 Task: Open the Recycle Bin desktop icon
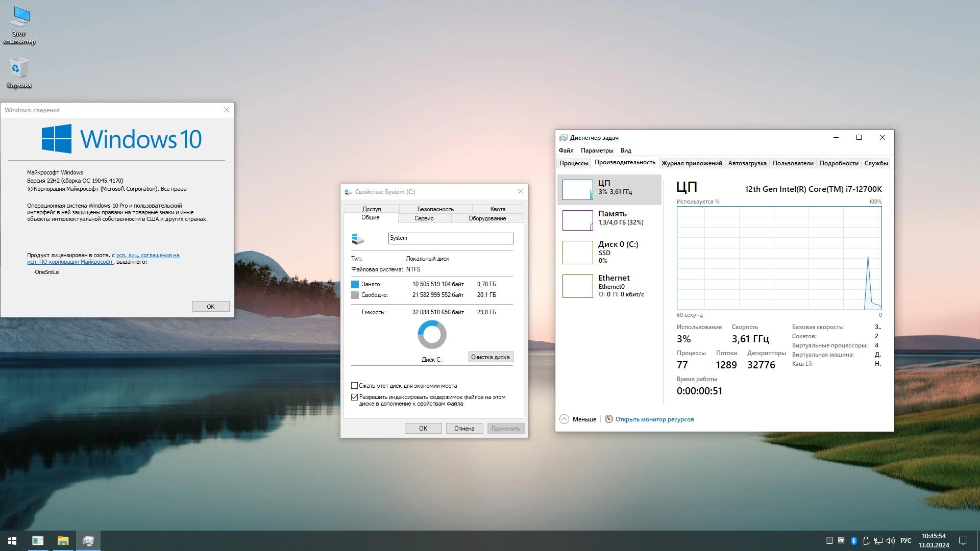[x=19, y=72]
